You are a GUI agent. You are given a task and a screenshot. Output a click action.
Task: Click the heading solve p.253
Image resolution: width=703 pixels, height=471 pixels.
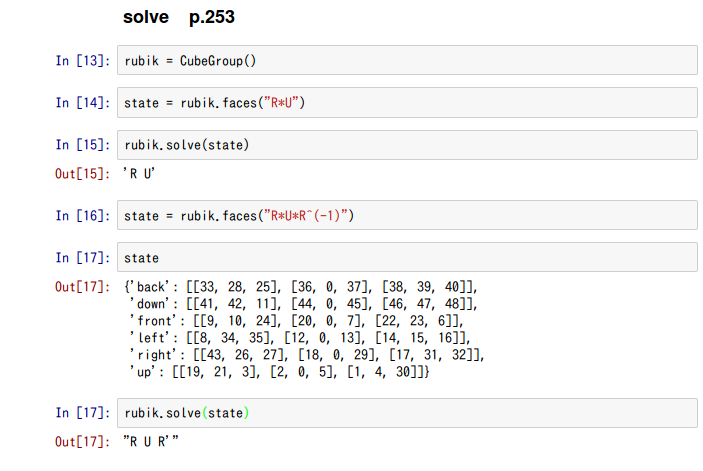(179, 17)
